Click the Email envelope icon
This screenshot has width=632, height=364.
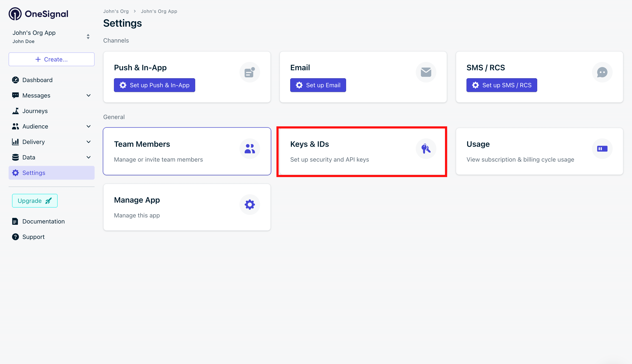(x=426, y=72)
